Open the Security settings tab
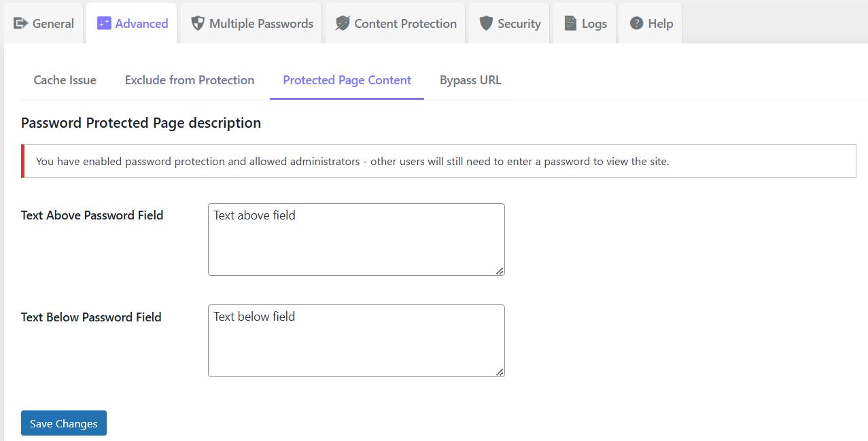Viewport: 868px width, 441px height. 508,23
